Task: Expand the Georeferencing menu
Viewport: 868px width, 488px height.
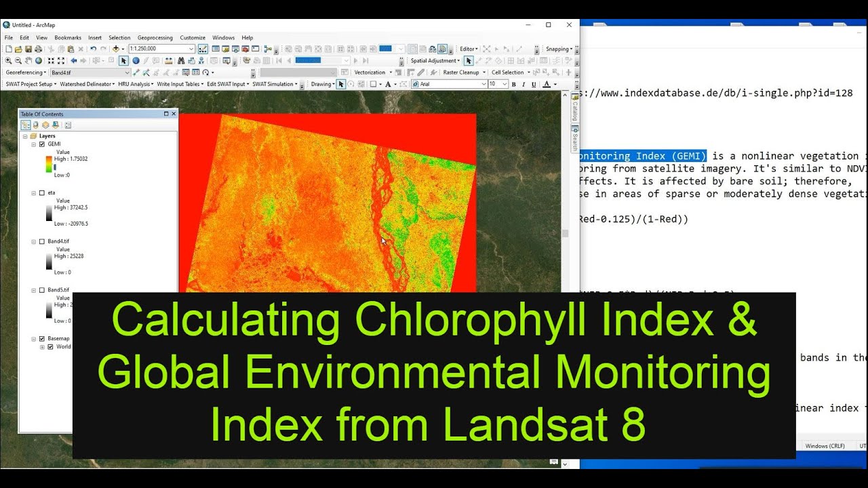Action: pos(25,73)
